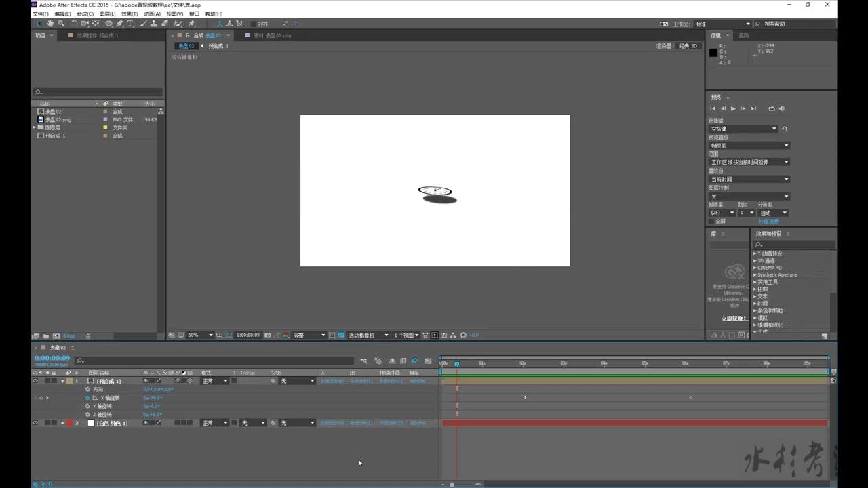The image size is (868, 488).
Task: Enable the 全屏 checkbox in Preview
Action: 711,222
